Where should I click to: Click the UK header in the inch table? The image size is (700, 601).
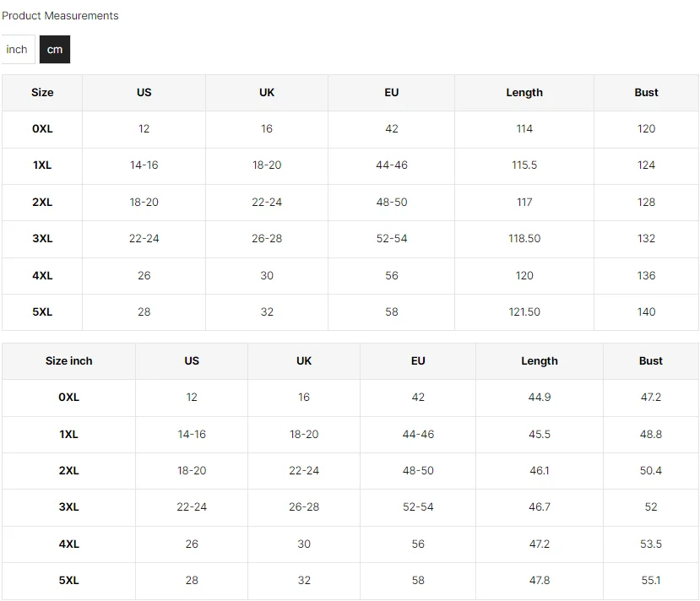tap(304, 361)
